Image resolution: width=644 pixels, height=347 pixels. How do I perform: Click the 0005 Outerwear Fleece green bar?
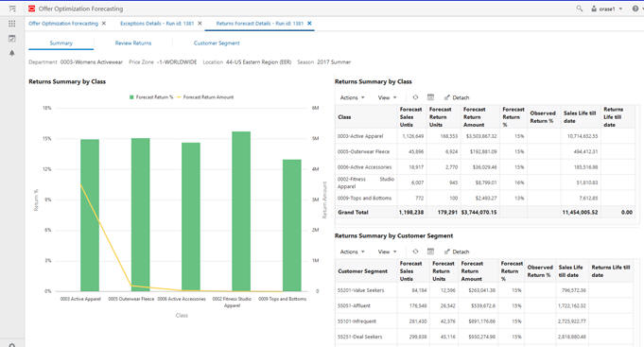click(141, 215)
